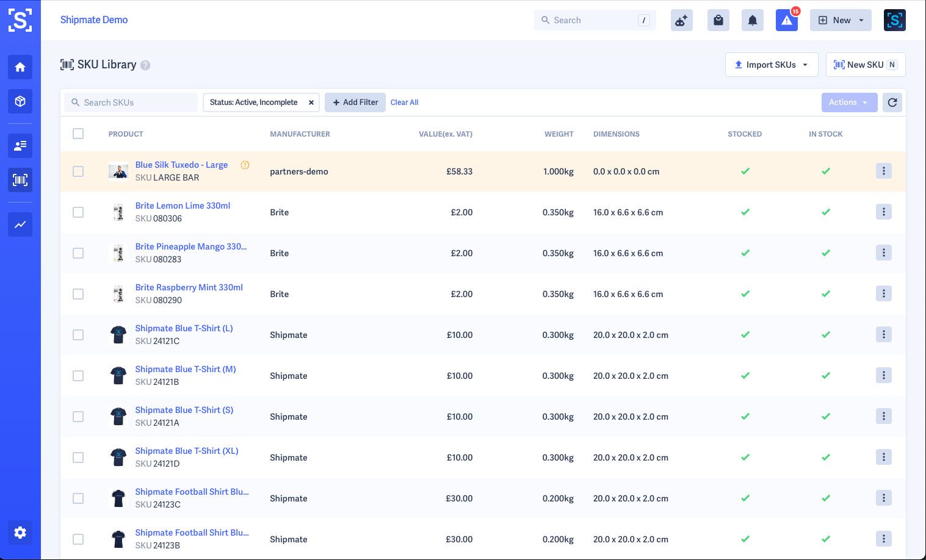The width and height of the screenshot is (926, 560).
Task: Open the SKU barcode icon in sidebar
Action: point(20,180)
